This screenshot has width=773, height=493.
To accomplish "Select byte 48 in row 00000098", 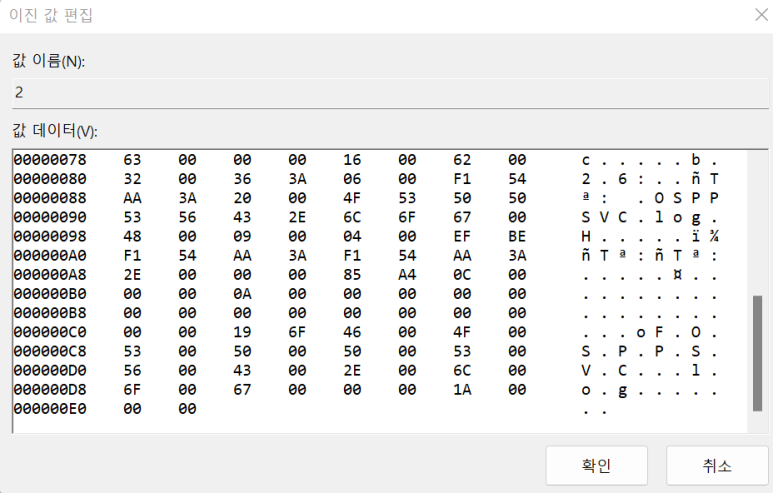I will 132,237.
